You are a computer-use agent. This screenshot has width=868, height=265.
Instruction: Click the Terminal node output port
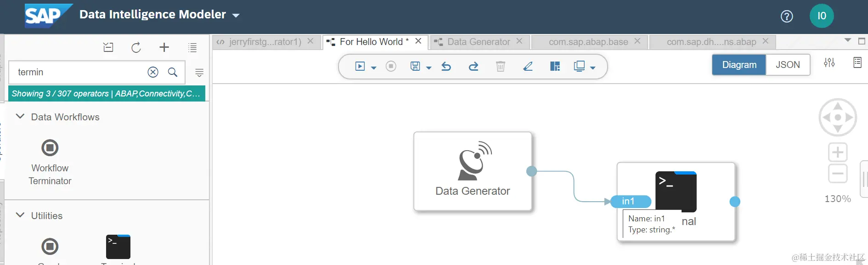[735, 202]
